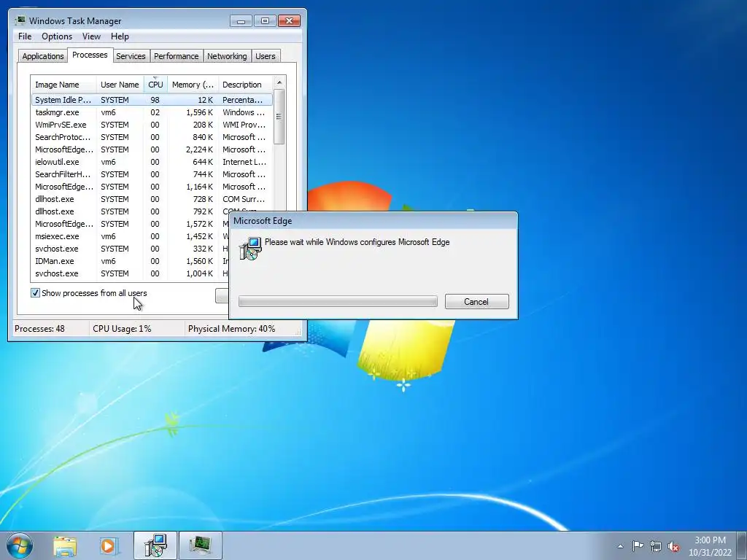Switch to the Performance tab
Screen dimensions: 747x560
click(x=177, y=56)
